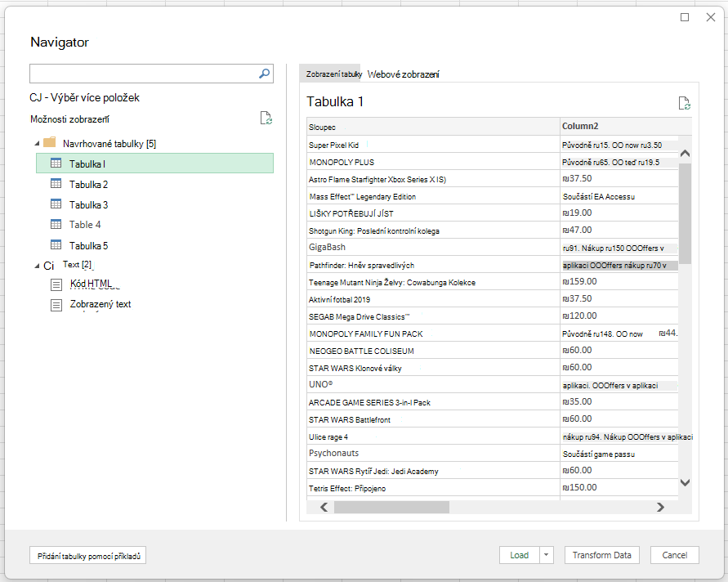Click the scroll up arrow in preview
Image resolution: width=728 pixels, height=582 pixels.
685,154
